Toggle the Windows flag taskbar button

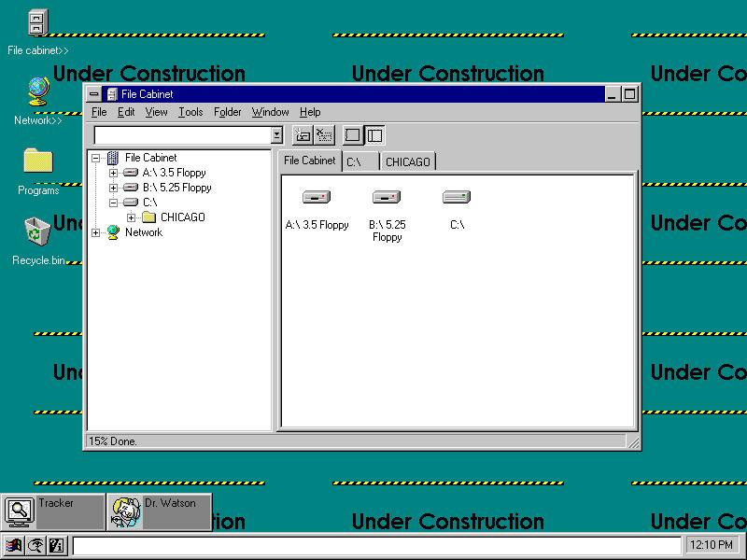(12, 545)
